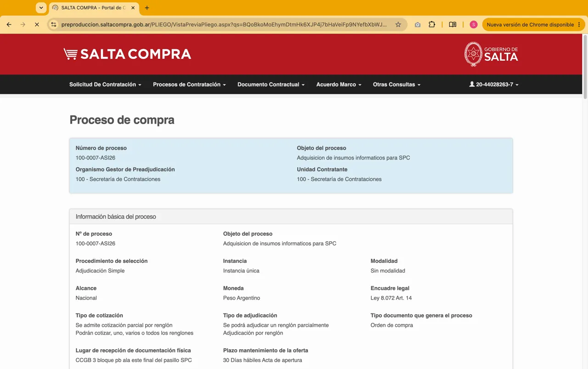Screen dimensions: 588x369
Task: Select process number 100-0007-ASI26 in blue panel
Action: click(x=96, y=158)
